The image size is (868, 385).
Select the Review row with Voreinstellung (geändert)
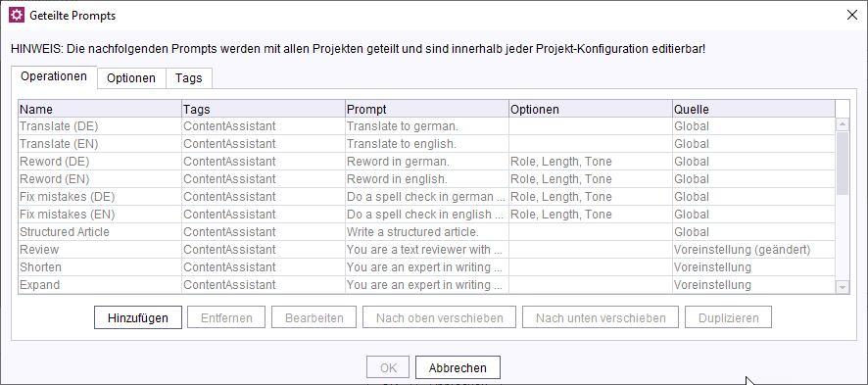(x=427, y=250)
